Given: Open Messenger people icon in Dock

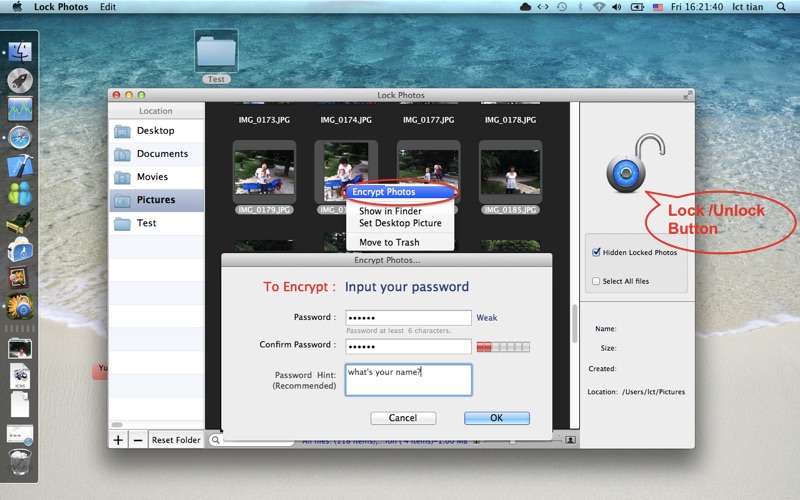Looking at the screenshot, I should point(20,194).
